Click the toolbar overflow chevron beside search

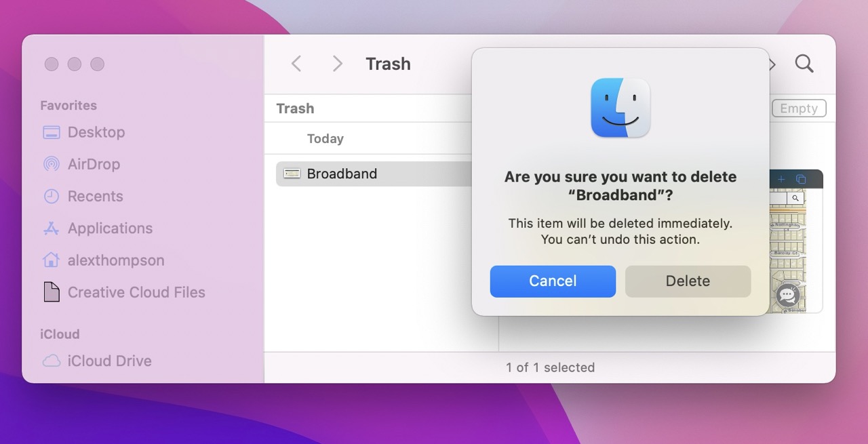point(772,64)
